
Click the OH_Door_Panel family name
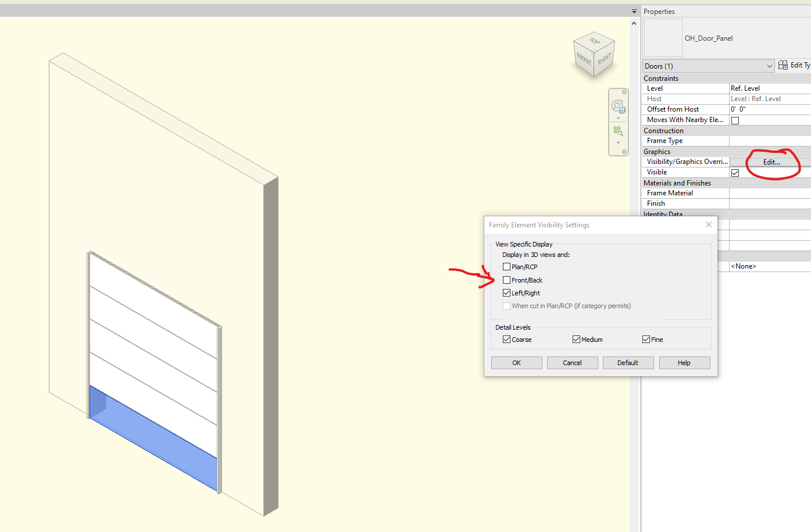tap(709, 38)
